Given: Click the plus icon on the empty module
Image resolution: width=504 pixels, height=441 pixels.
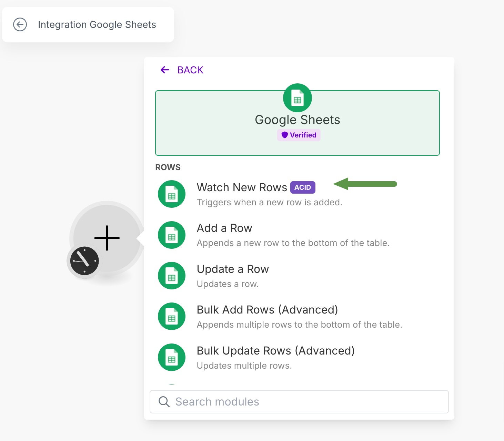Looking at the screenshot, I should tap(107, 238).
